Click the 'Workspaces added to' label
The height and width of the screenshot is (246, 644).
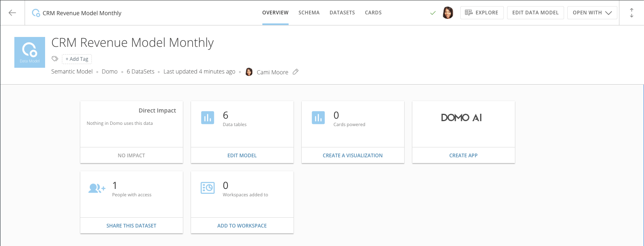(246, 195)
